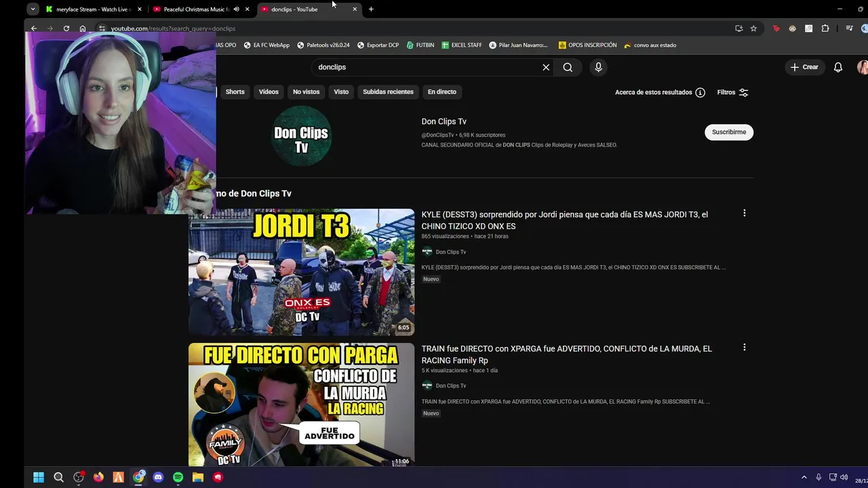Open File Explorer from the taskbar
Screen dimensions: 868x488
tap(198, 477)
